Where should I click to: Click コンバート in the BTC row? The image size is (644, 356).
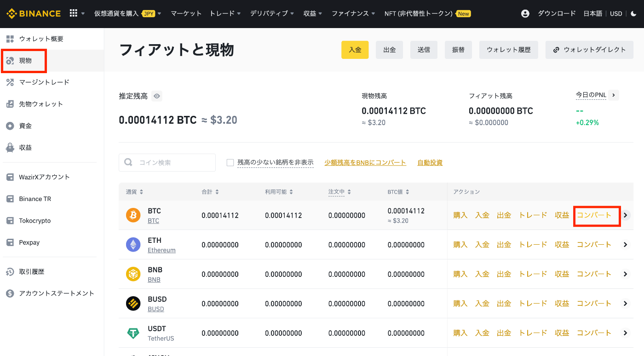[594, 215]
